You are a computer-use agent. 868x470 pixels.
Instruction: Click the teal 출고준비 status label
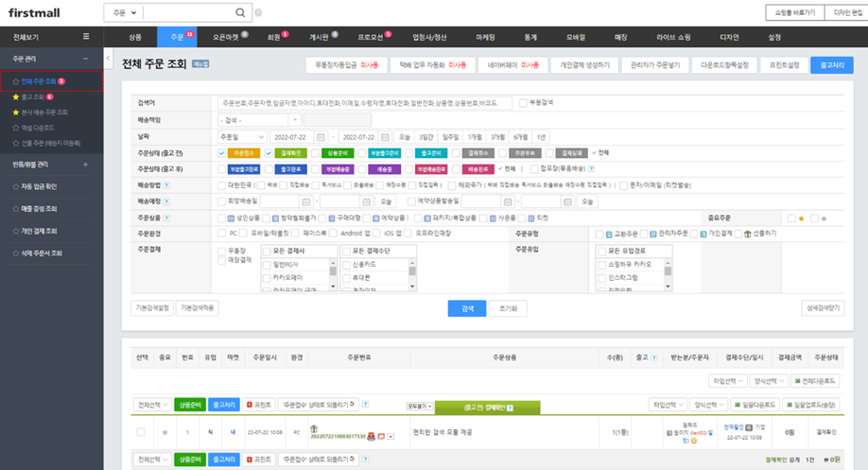tap(431, 153)
